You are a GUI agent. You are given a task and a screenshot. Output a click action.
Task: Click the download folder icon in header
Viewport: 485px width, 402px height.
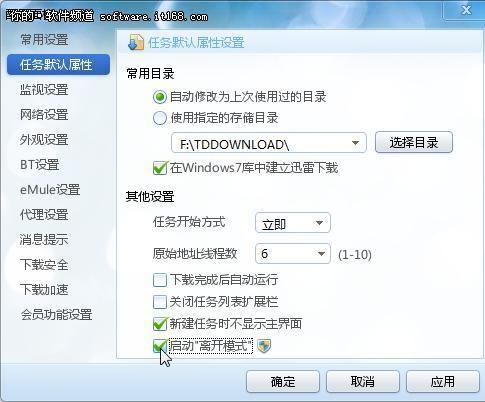[x=136, y=43]
